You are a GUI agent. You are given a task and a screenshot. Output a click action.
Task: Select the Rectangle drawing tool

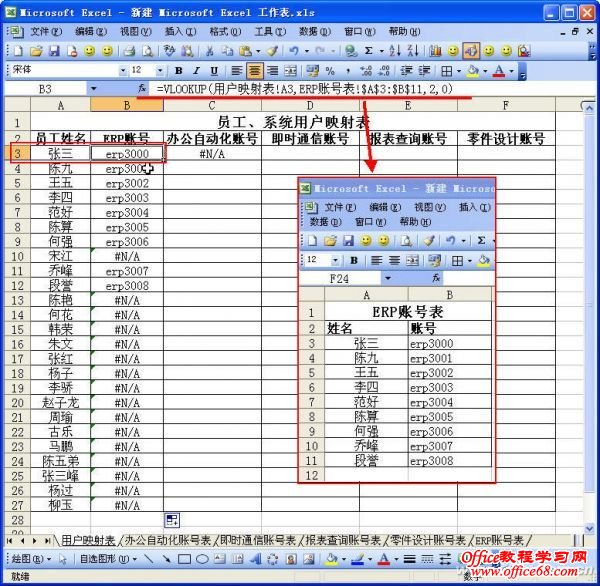click(184, 559)
